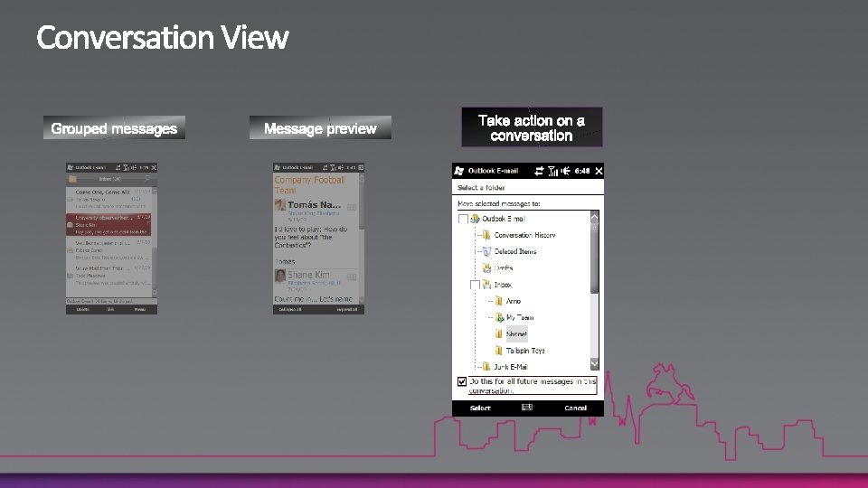Click the Conversation View slide title
The width and height of the screenshot is (868, 488).
(x=162, y=38)
